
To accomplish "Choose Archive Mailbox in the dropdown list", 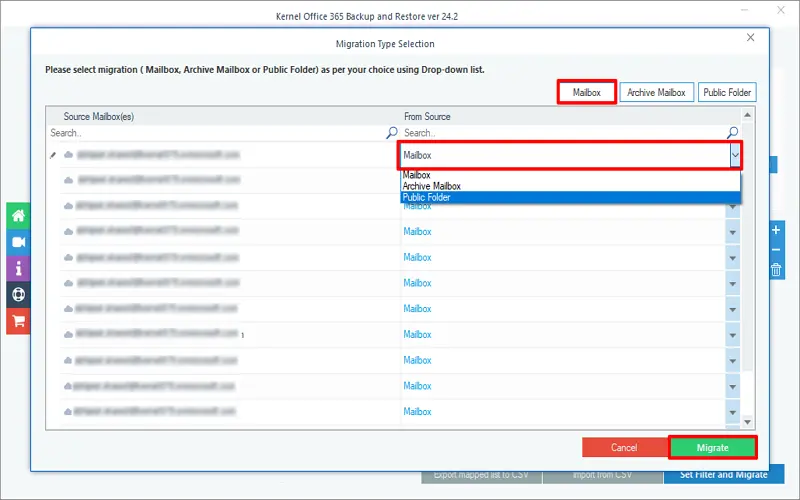I will pos(570,186).
